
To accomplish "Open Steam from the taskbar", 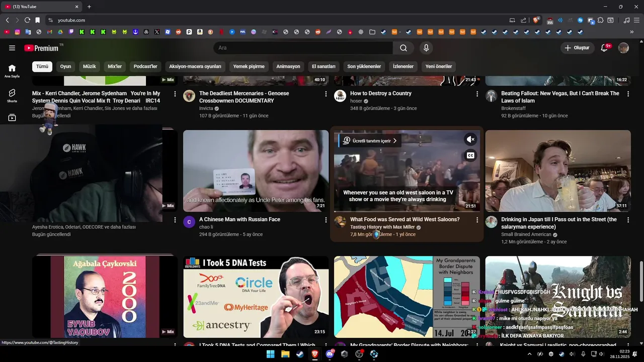I will point(300,354).
